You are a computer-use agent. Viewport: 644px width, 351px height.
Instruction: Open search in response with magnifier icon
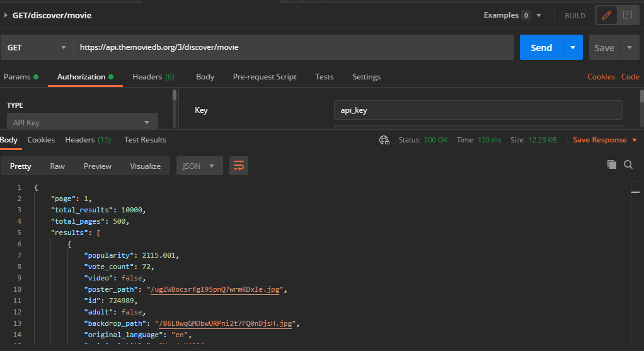[628, 164]
